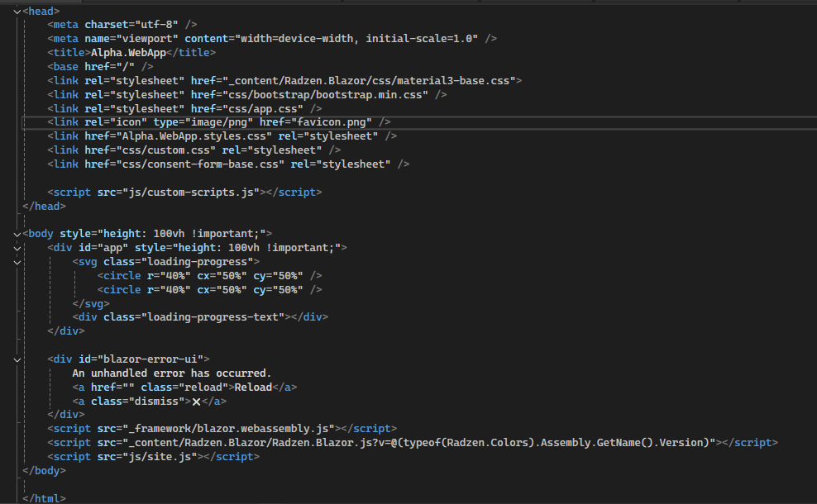Image resolution: width=817 pixels, height=504 pixels.
Task: Click the viewport meta content value
Action: coord(356,39)
